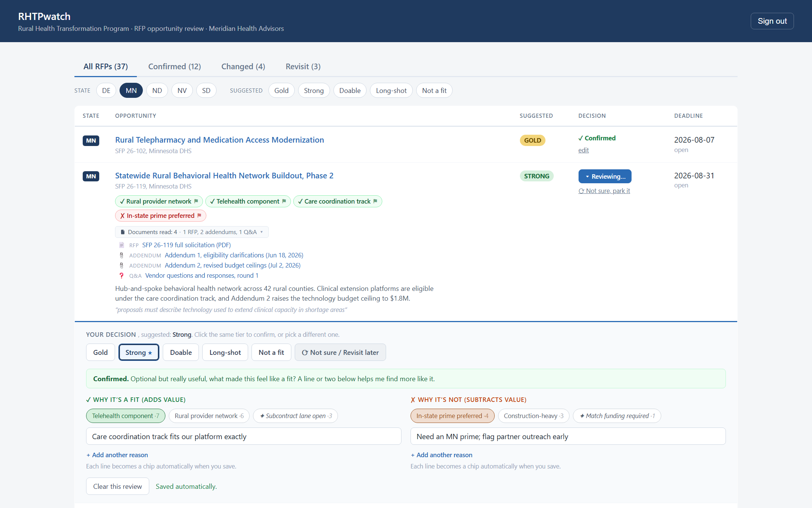Choose Not a fit as your decision
The image size is (812, 508).
(x=271, y=352)
